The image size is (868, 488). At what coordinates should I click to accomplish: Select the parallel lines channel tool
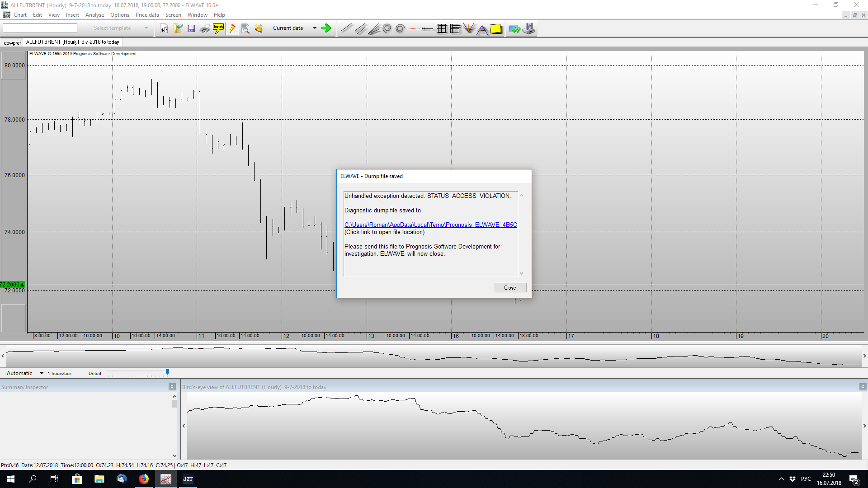360,28
